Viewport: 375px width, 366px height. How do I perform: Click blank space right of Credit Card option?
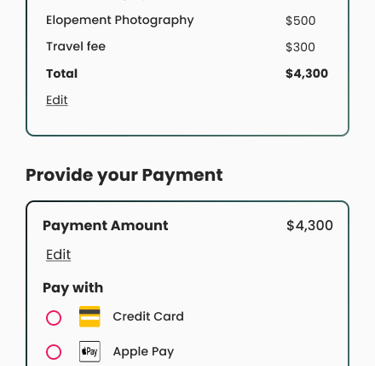coord(263,317)
